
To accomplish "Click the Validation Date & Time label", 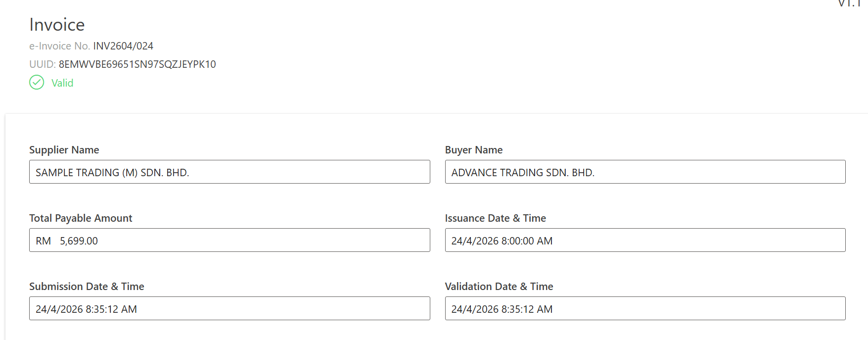I will [499, 287].
